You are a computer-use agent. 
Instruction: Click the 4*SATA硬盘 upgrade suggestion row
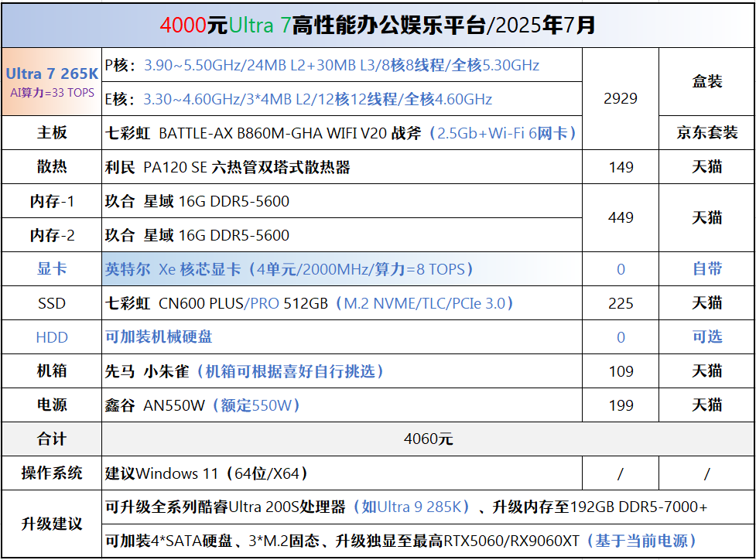[x=428, y=541]
